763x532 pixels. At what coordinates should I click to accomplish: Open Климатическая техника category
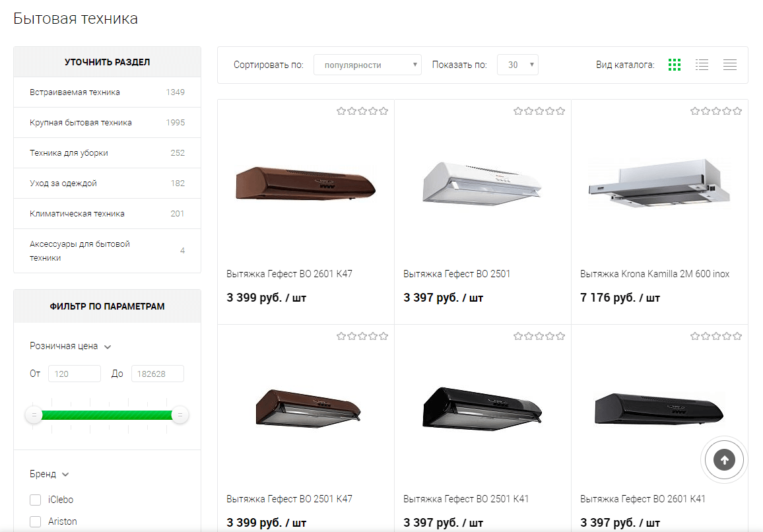[x=77, y=214]
